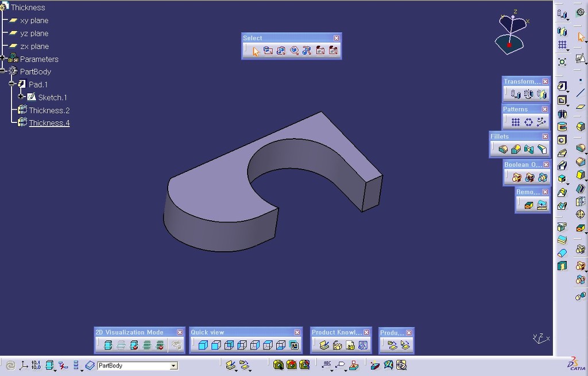
Task: Expand the Parameters tree node
Action: 3,59
